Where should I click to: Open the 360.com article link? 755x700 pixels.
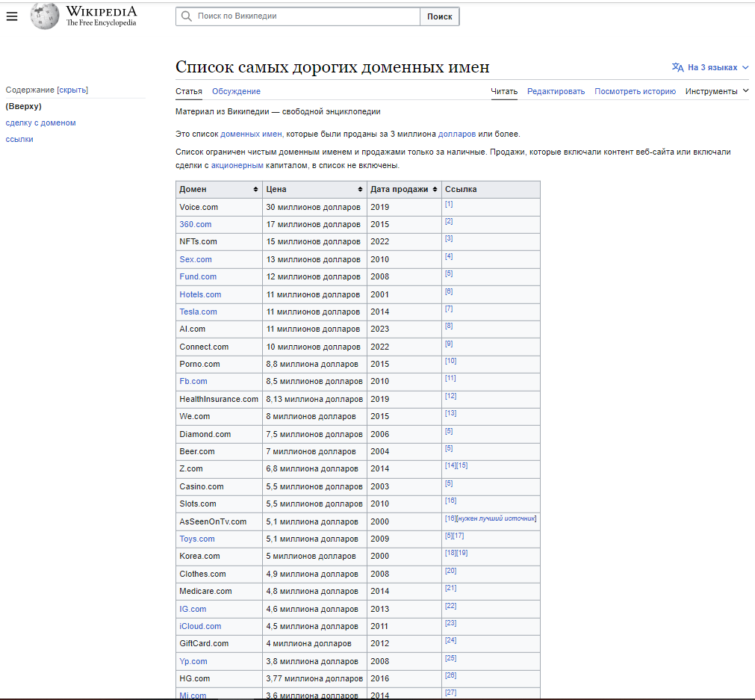pos(196,224)
